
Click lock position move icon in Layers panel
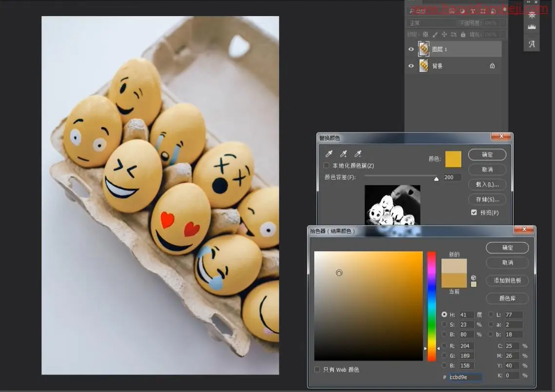[x=444, y=34]
